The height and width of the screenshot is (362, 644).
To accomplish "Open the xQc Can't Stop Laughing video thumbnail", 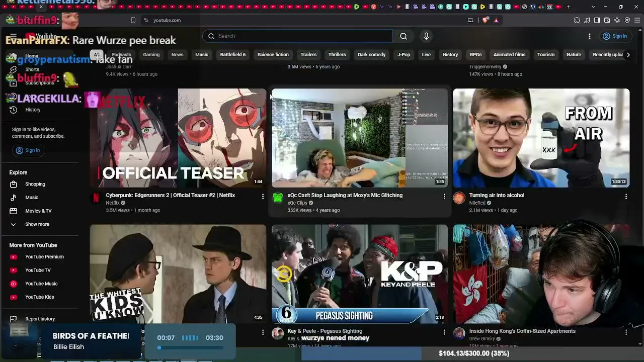I will pos(359,138).
